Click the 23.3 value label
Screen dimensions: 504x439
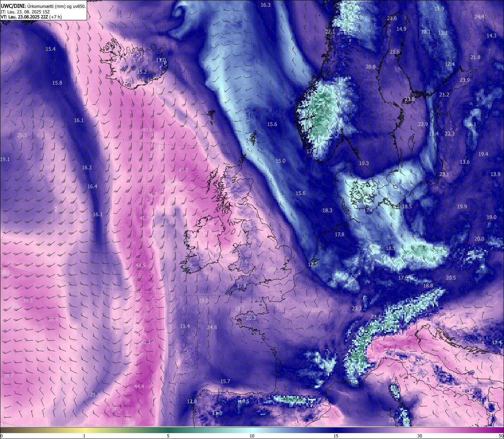coord(357,309)
